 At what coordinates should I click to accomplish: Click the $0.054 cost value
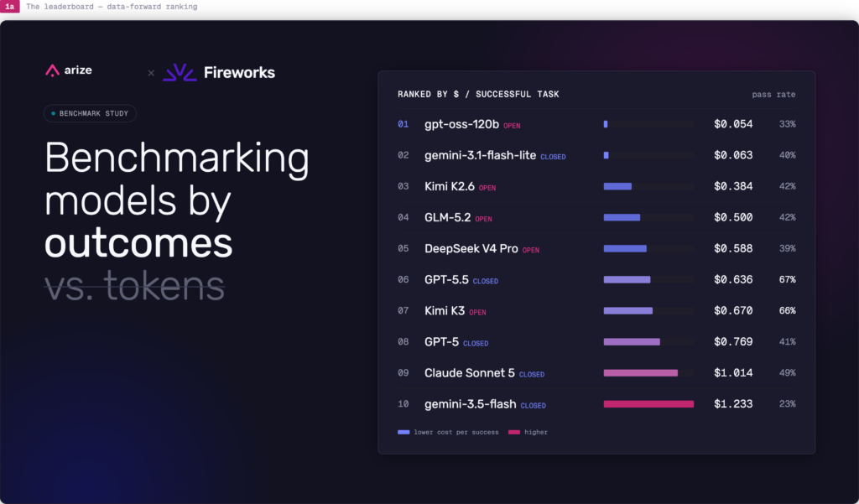[733, 124]
